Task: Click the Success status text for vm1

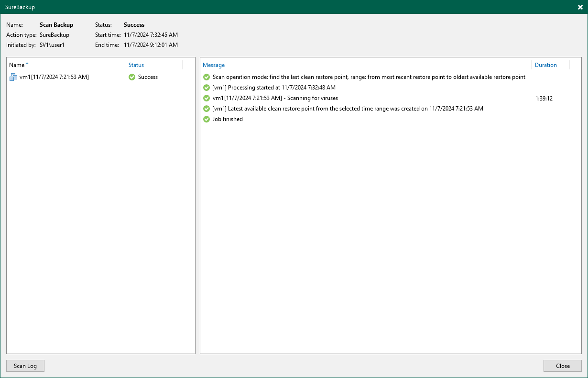Action: coord(148,77)
